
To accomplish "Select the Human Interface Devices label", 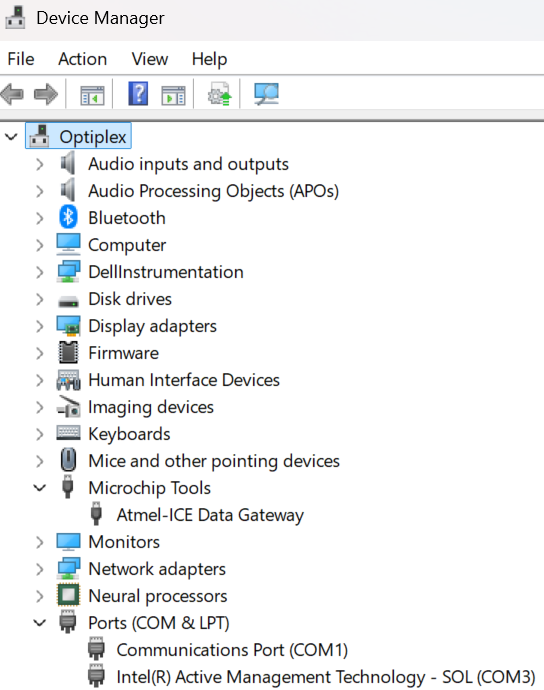I will [x=184, y=380].
